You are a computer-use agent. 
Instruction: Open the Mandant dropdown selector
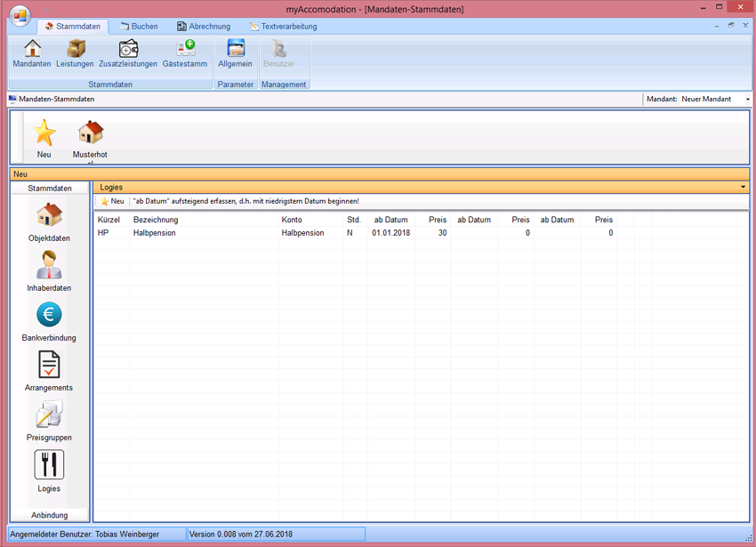pos(747,100)
